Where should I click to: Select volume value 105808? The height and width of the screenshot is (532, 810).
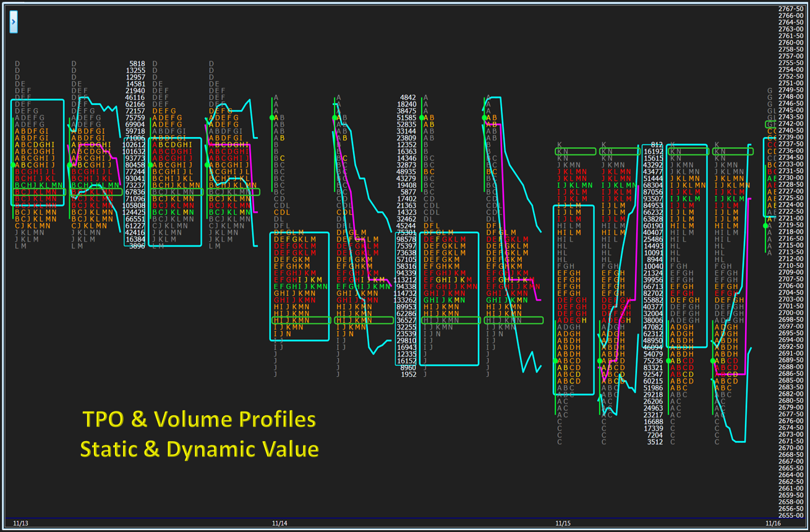pos(134,205)
